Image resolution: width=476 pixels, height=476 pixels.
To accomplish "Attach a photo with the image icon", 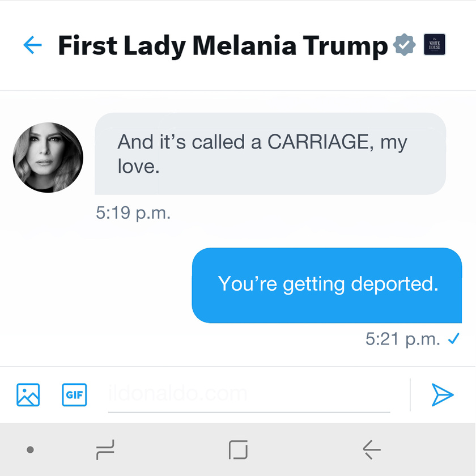I will 28,394.
